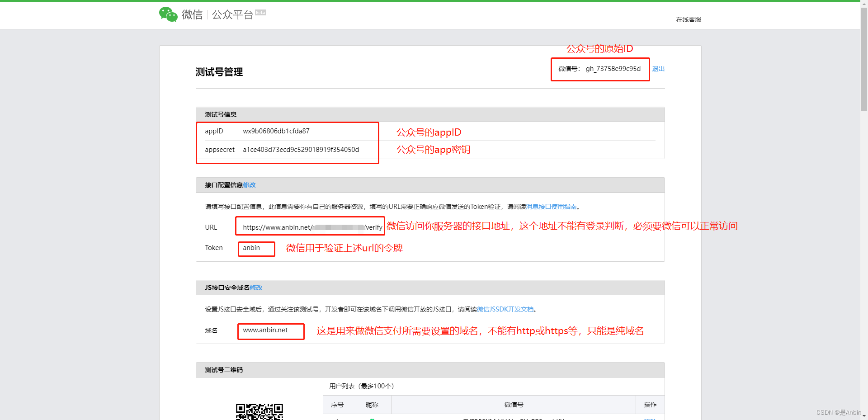Click 修改 next to 接口配置信息
This screenshot has width=868, height=420.
click(x=249, y=185)
